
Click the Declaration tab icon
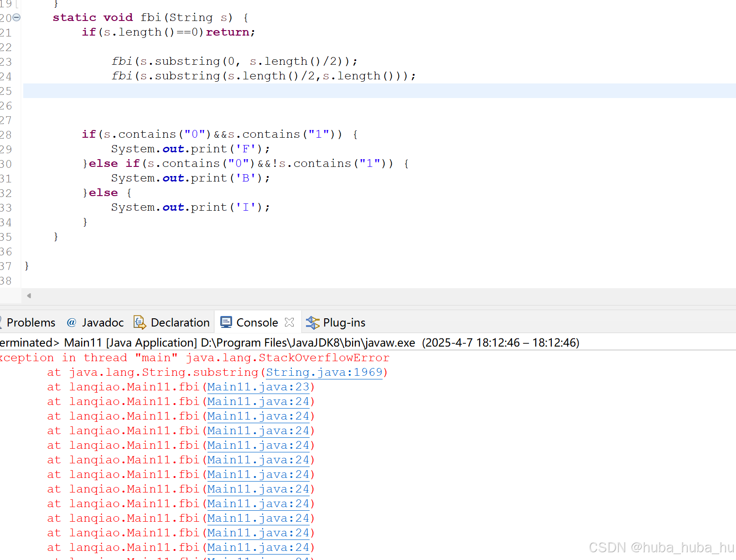point(140,322)
